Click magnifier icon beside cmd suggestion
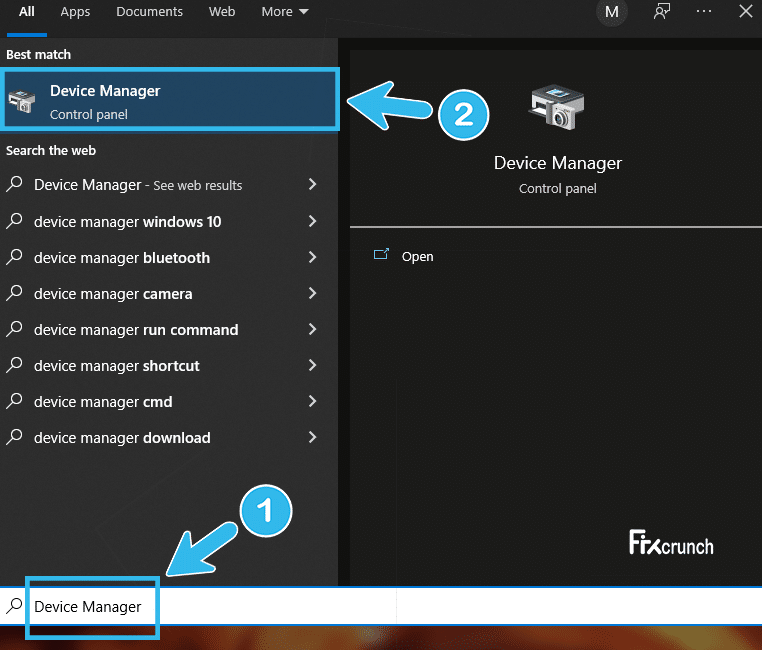762x650 pixels. point(14,401)
